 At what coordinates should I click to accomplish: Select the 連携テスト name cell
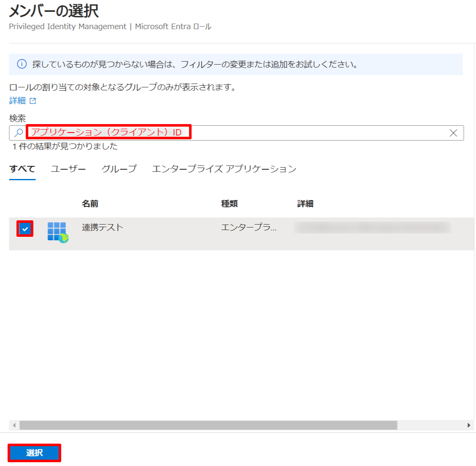pyautogui.click(x=102, y=228)
